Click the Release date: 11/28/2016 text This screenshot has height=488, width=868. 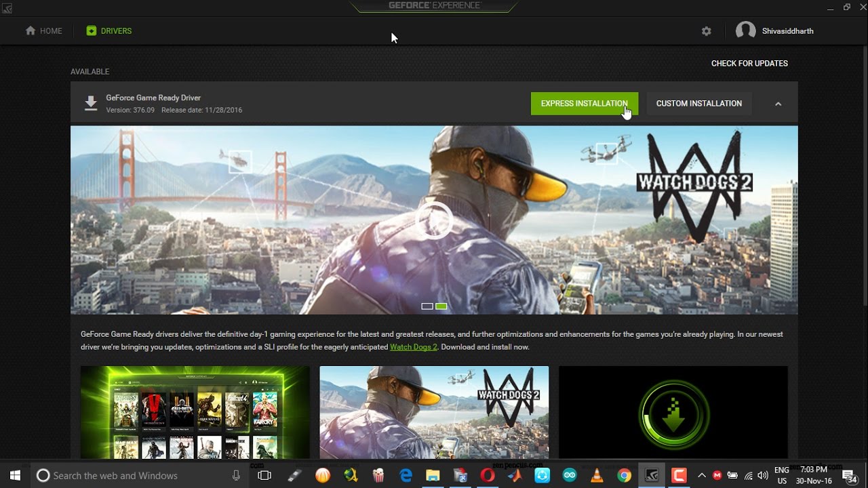[x=201, y=110]
